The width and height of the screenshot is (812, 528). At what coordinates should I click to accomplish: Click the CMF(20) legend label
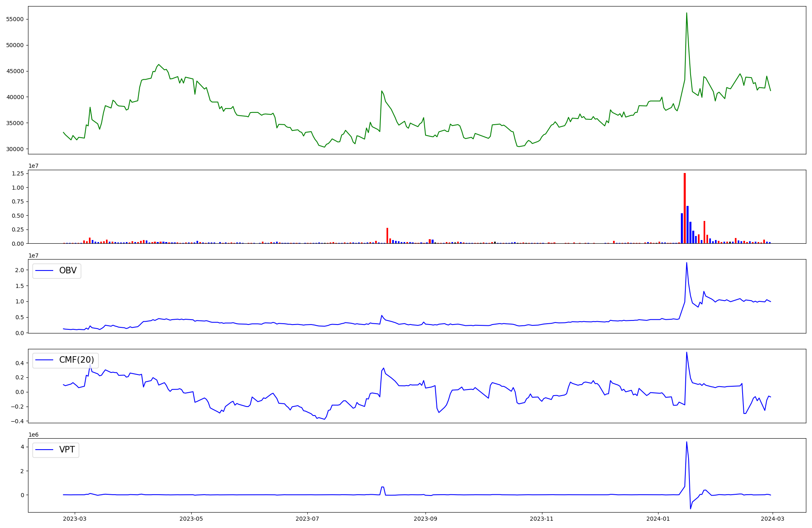click(76, 360)
